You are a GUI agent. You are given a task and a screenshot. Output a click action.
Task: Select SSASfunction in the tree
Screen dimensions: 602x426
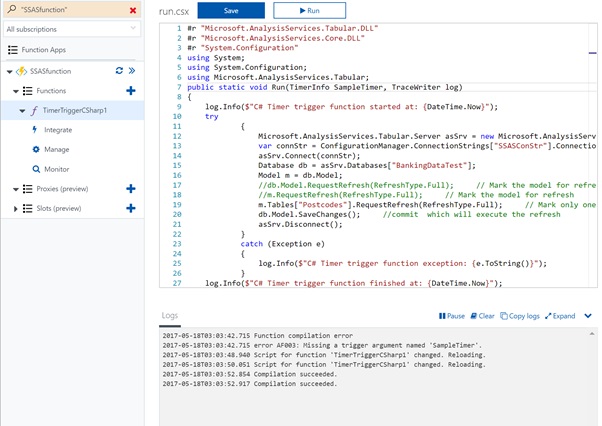point(50,71)
